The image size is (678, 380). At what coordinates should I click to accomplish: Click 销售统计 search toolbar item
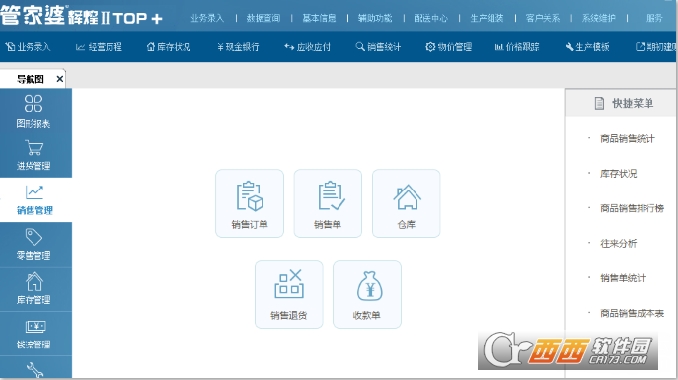pyautogui.click(x=378, y=47)
